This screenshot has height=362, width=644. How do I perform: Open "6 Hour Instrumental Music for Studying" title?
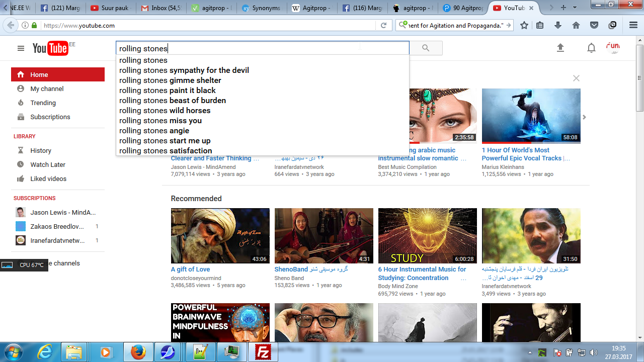[x=422, y=274]
